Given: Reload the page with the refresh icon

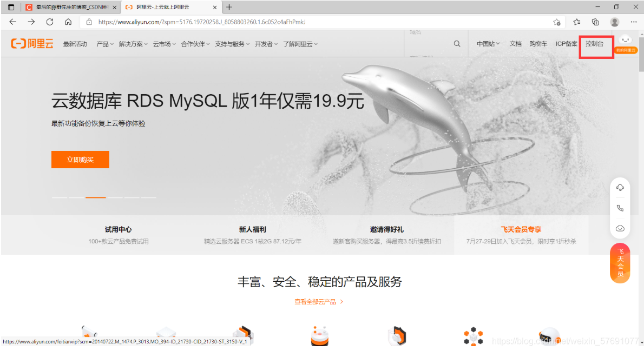Looking at the screenshot, I should [x=50, y=22].
